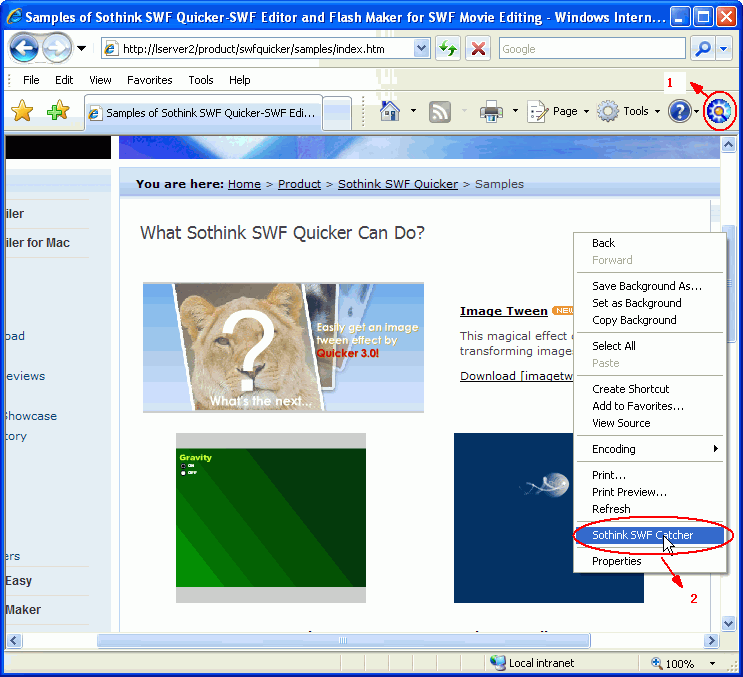Select the Gravity OFF radio button

point(183,472)
